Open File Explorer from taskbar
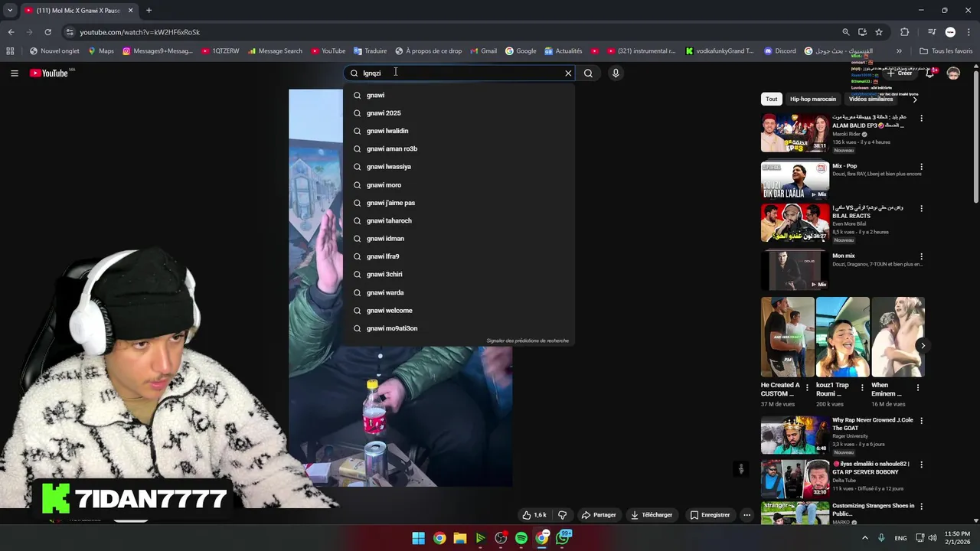 pyautogui.click(x=460, y=538)
